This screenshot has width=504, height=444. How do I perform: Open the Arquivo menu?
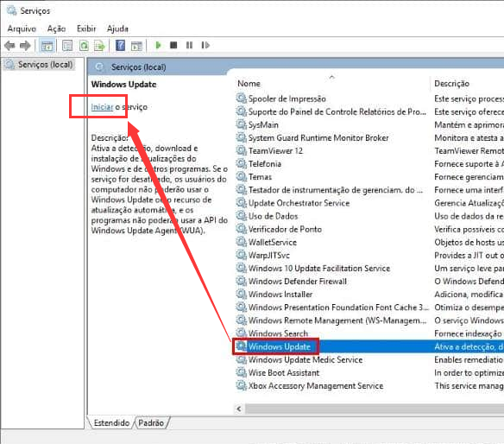pyautogui.click(x=22, y=29)
